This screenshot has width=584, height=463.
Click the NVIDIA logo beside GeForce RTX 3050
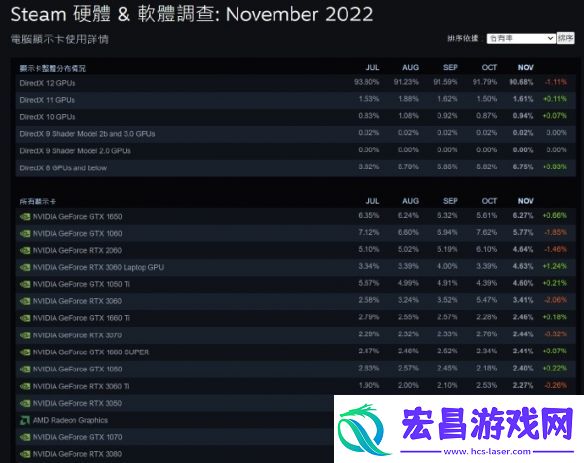click(25, 403)
